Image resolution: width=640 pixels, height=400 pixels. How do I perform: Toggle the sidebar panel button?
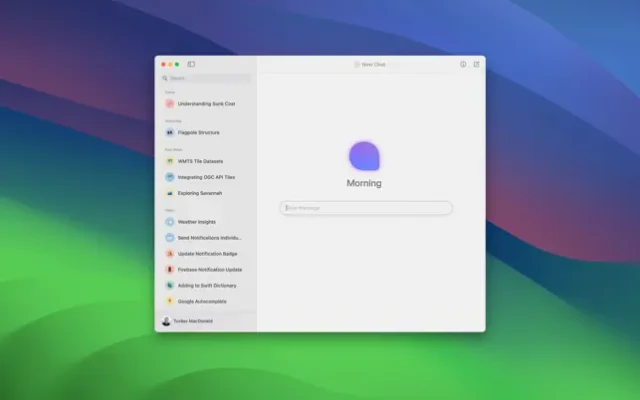tap(191, 64)
